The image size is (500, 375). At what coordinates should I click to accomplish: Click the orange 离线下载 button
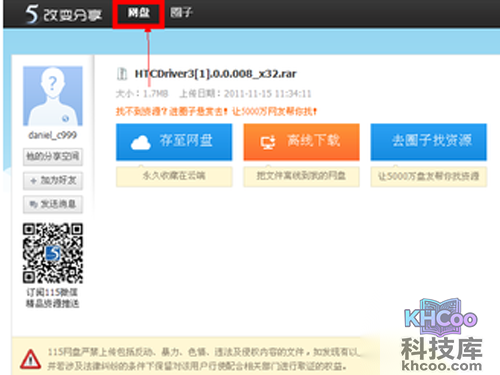301,142
